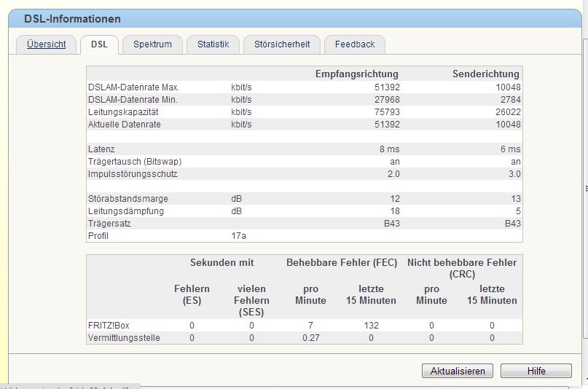Select impulse protection value 2.0
This screenshot has width=588, height=389.
393,174
